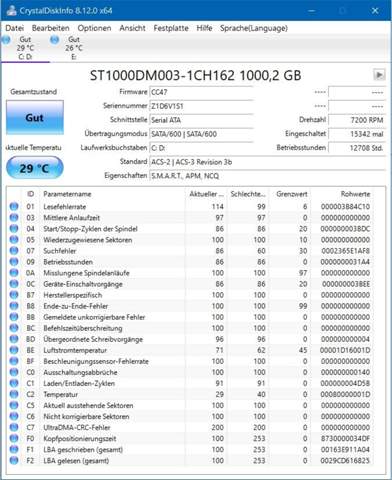Click the CrystalDiskInfo app icon in title bar

(x=11, y=11)
